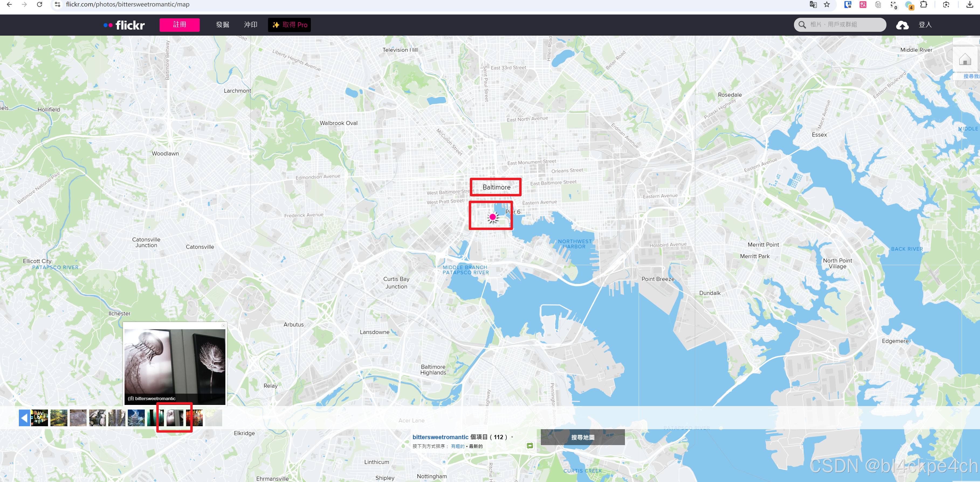980x482 pixels.
Task: Bookmark this page with the star icon
Action: (827, 5)
